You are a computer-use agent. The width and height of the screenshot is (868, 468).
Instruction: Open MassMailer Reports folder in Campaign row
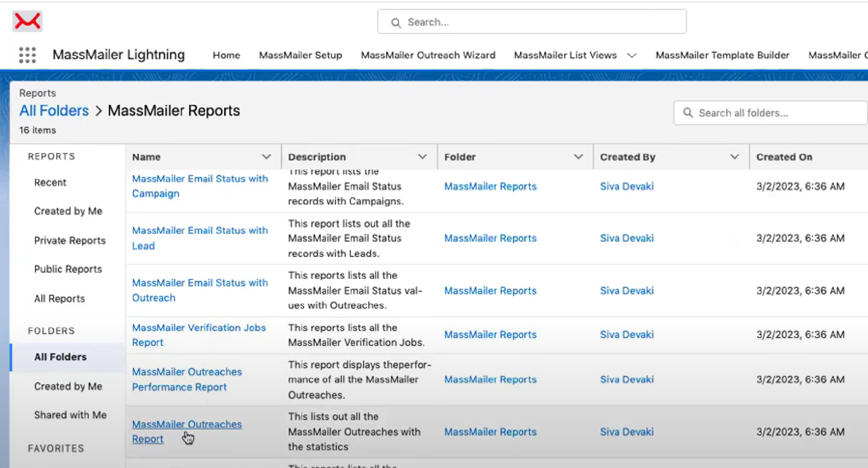coord(490,187)
